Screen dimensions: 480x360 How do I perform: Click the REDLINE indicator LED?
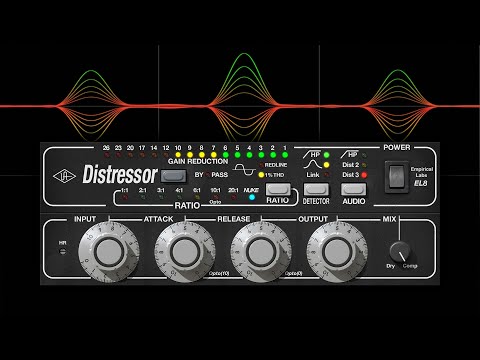pyautogui.click(x=261, y=165)
